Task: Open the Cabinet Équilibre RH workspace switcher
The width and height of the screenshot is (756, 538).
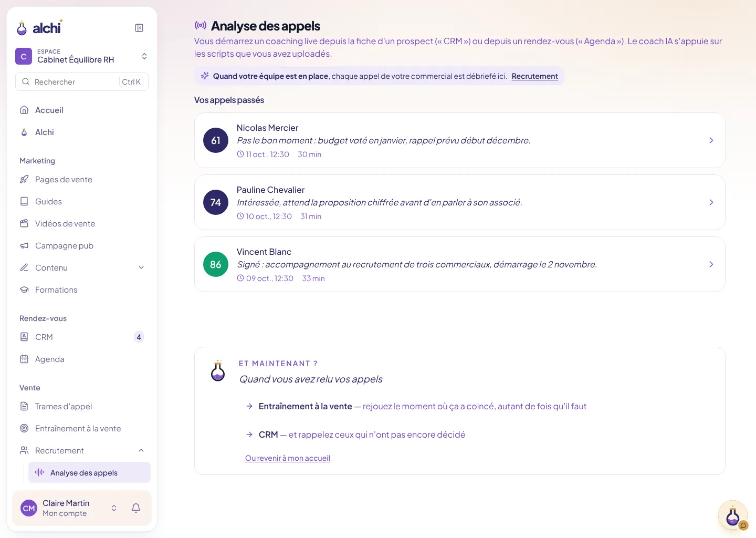Action: coord(82,56)
